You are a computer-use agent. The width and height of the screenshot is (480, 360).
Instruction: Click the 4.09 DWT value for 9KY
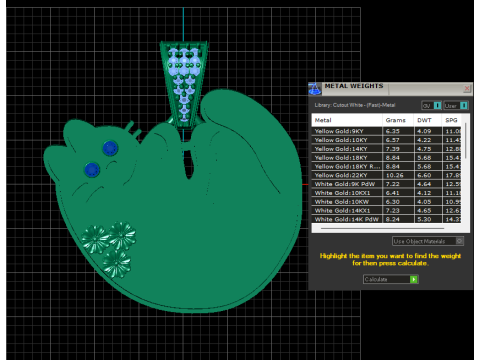pyautogui.click(x=424, y=131)
